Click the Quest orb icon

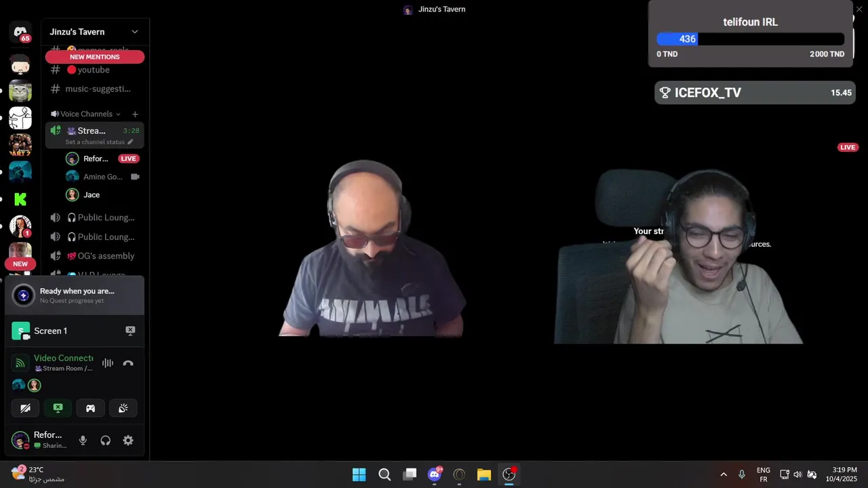coord(23,296)
